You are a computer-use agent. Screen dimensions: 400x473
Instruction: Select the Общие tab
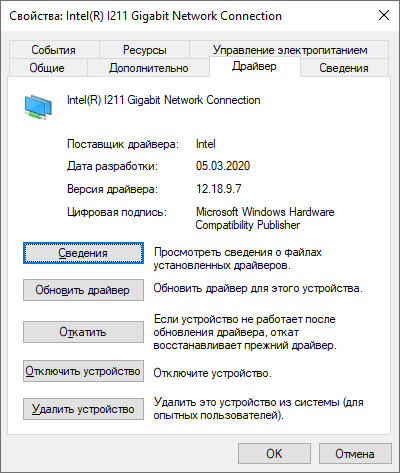[47, 68]
